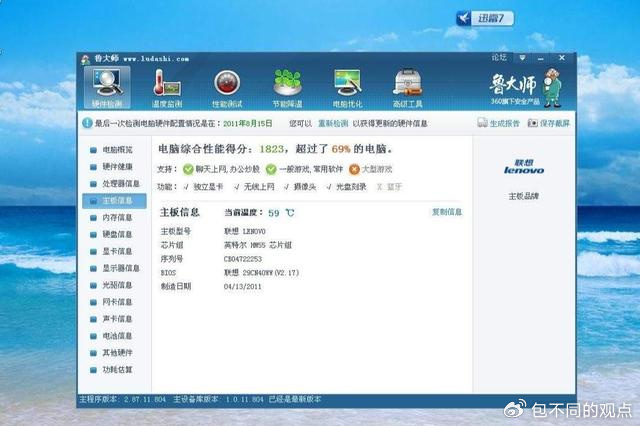Click the 主板品牌 caption under logo

(524, 196)
